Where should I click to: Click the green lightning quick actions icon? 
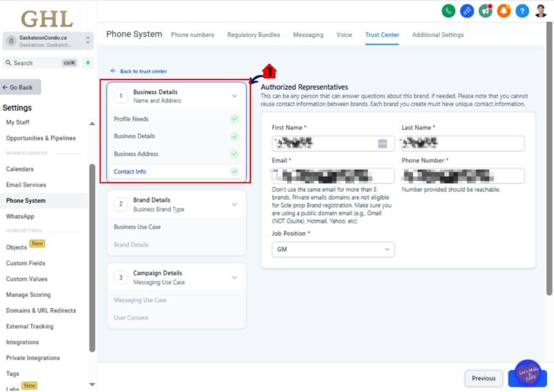(x=88, y=63)
